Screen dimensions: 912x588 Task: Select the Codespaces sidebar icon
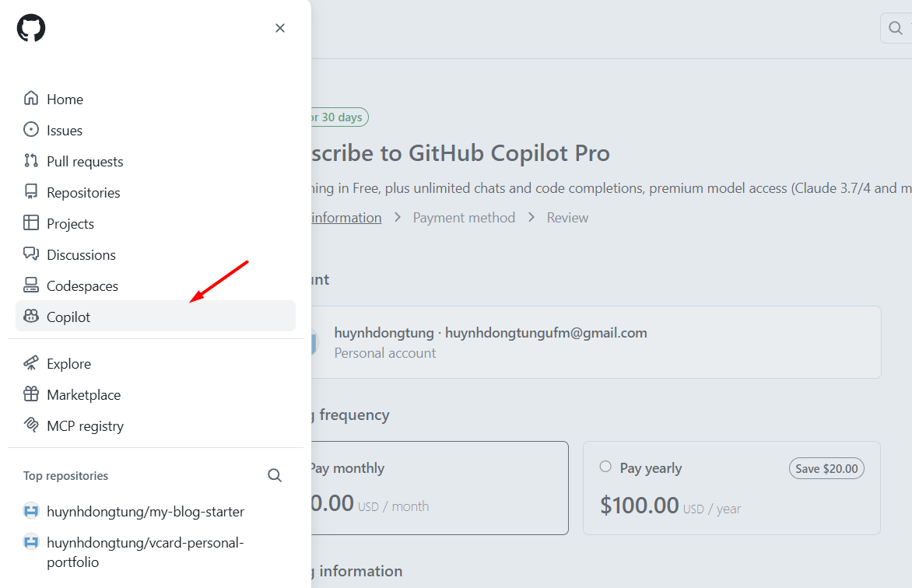point(32,285)
